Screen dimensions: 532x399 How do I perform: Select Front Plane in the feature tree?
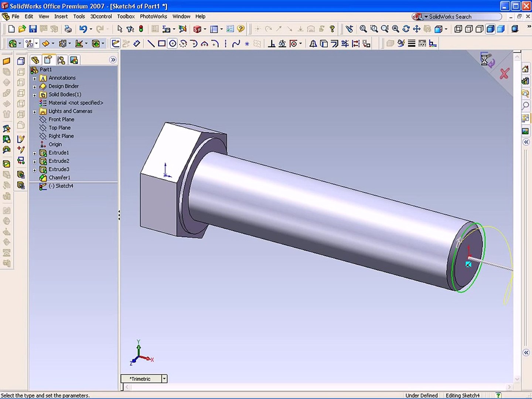tap(61, 119)
